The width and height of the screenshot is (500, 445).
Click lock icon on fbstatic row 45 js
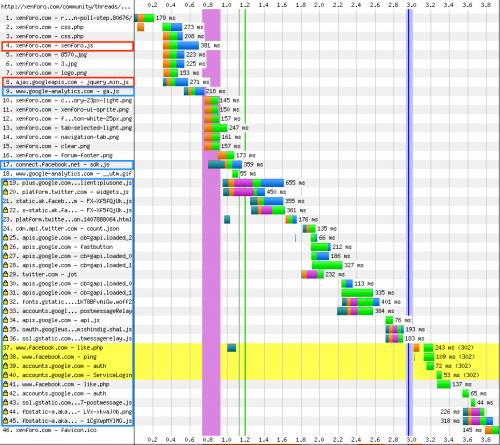(x=5, y=421)
